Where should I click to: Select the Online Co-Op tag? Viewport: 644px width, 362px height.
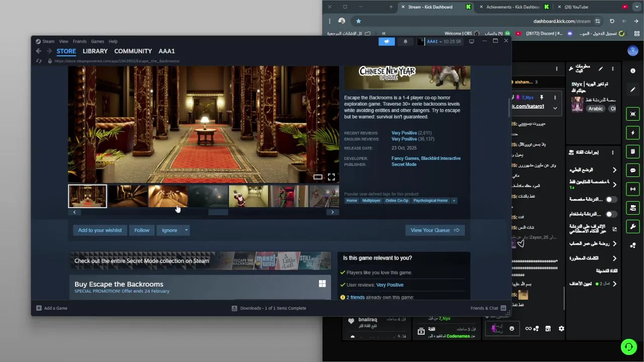pos(397,201)
